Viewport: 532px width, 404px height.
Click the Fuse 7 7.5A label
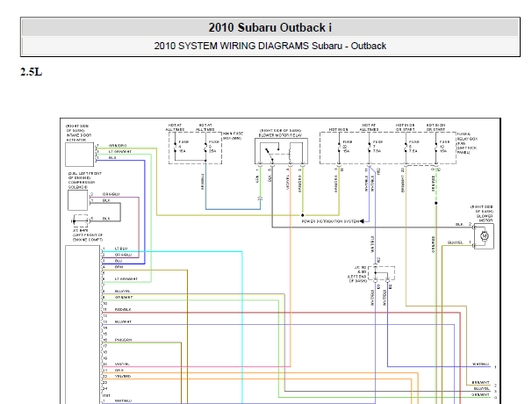[x=377, y=147]
